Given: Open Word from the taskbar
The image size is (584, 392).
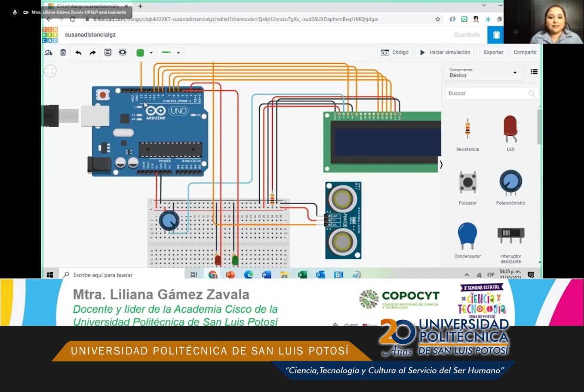Looking at the screenshot, I should pos(267,275).
